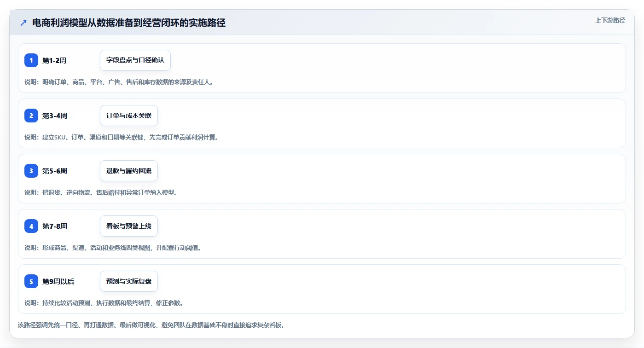Click description starting 说明：明确订单、商品、平台
644x348 pixels.
pos(119,82)
